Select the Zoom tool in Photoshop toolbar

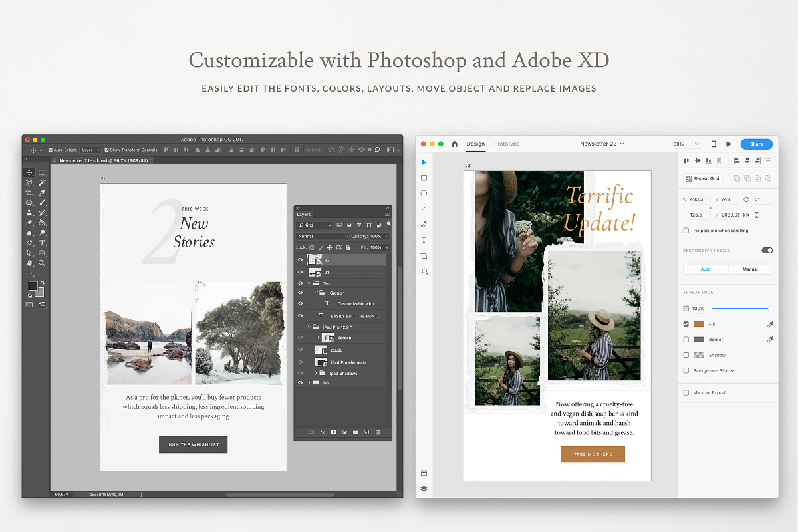click(42, 263)
